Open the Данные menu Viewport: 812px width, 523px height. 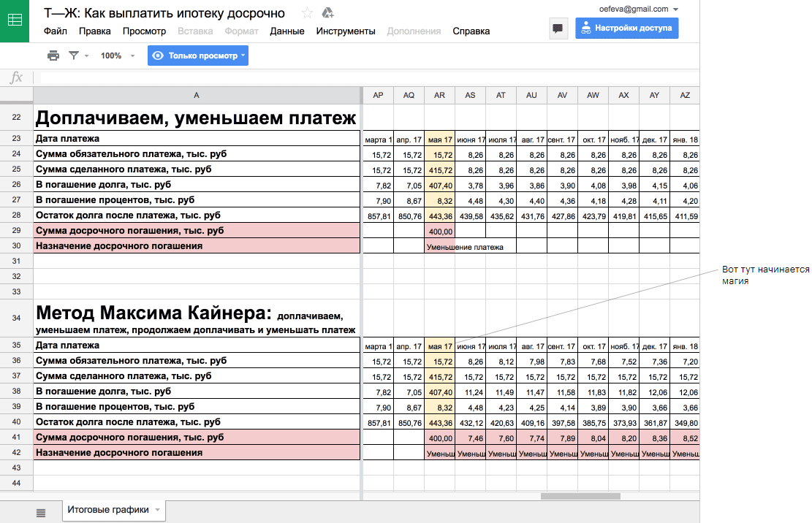click(x=287, y=31)
